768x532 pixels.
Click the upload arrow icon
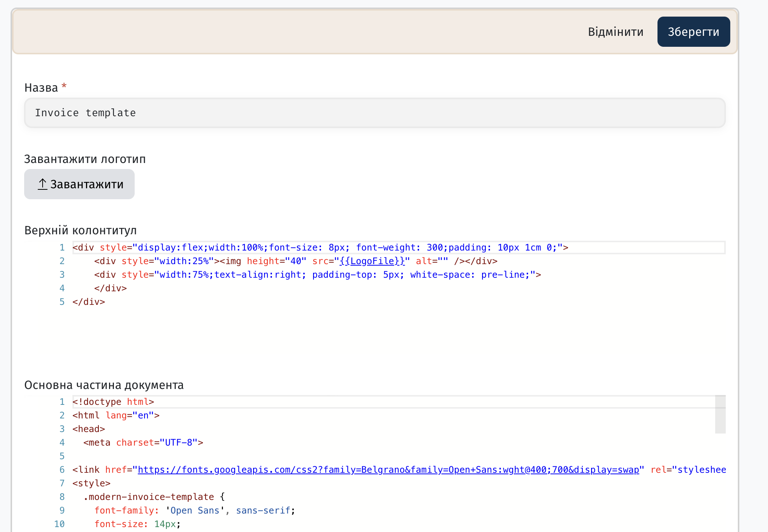tap(42, 184)
